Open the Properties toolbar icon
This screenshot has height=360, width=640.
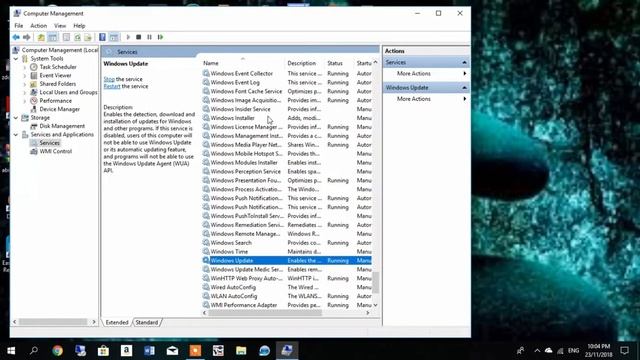tap(66, 37)
